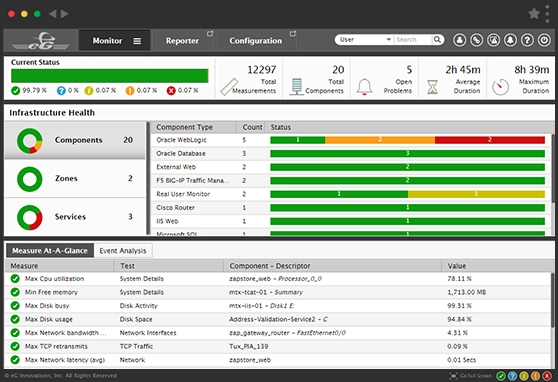Open Reporter in new window icon
The height and width of the screenshot is (382, 558).
(210, 33)
